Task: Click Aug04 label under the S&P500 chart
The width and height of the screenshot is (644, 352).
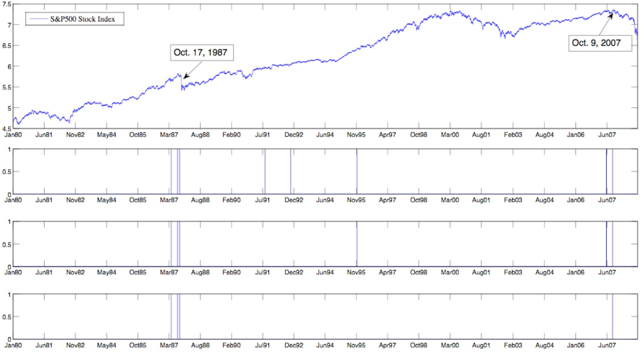Action: [x=545, y=135]
